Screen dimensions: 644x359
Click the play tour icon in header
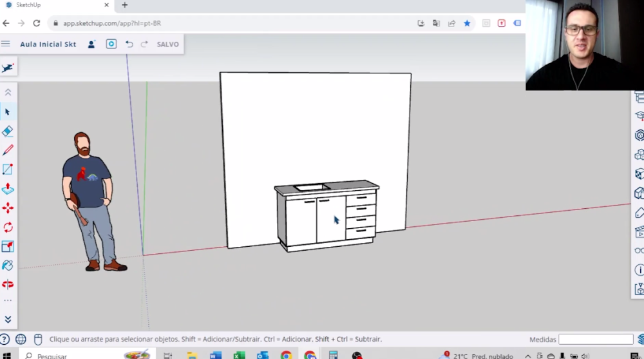(111, 44)
